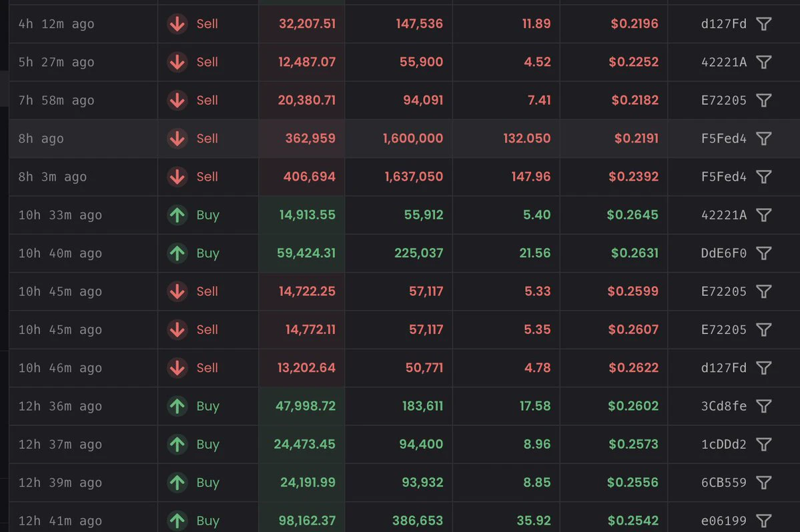Open wallet 3Cd8fe address
Image resolution: width=800 pixels, height=532 pixels.
pyautogui.click(x=723, y=406)
